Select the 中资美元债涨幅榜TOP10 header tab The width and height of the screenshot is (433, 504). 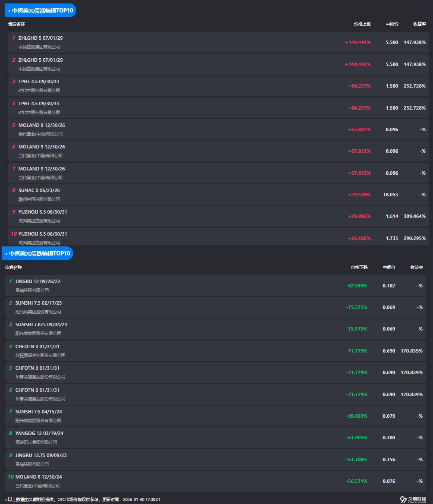pos(42,10)
